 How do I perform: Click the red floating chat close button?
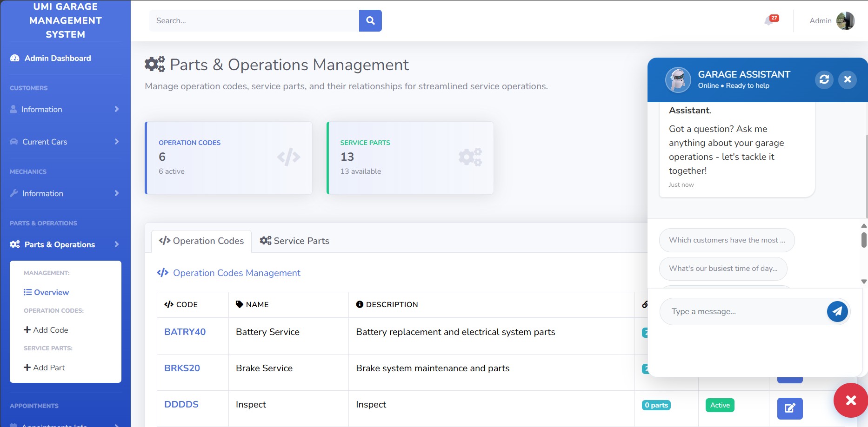click(851, 400)
